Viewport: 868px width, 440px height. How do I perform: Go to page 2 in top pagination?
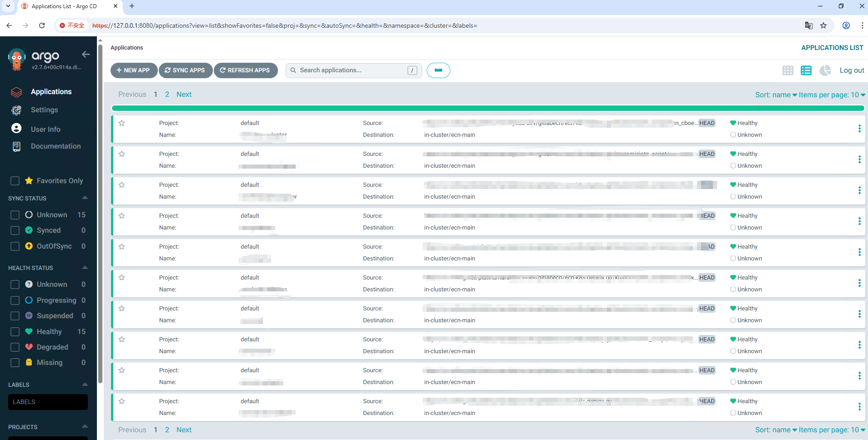tap(167, 95)
